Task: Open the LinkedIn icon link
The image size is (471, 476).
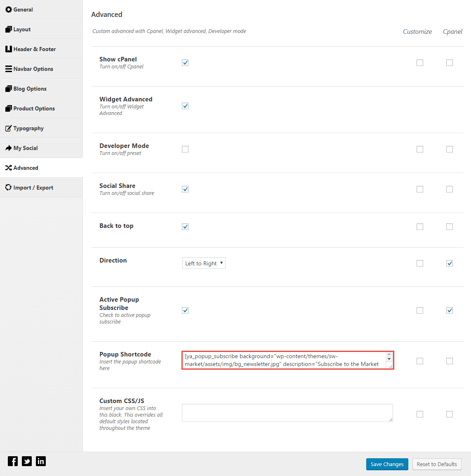Action: tap(41, 461)
